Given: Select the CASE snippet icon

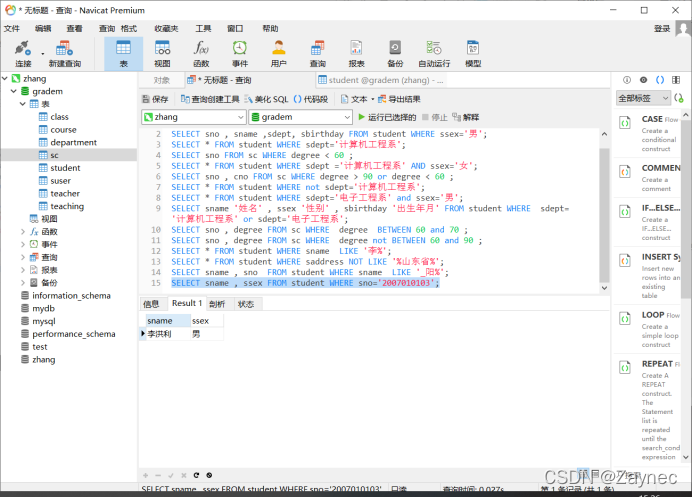Looking at the screenshot, I should pos(625,123).
